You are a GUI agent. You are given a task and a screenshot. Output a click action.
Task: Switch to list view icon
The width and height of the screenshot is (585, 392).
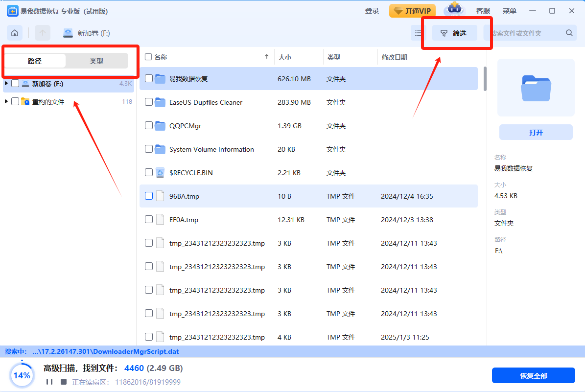point(419,33)
